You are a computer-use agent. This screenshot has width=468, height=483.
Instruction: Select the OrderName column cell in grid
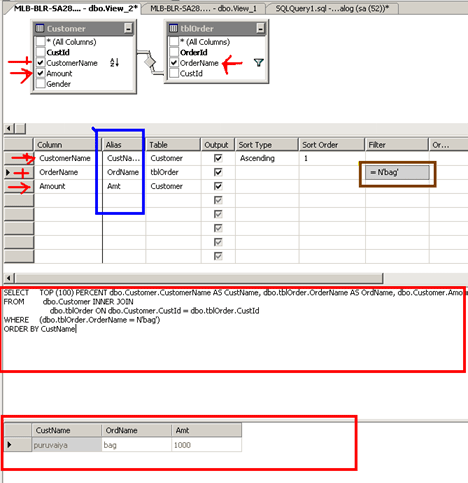[68, 172]
